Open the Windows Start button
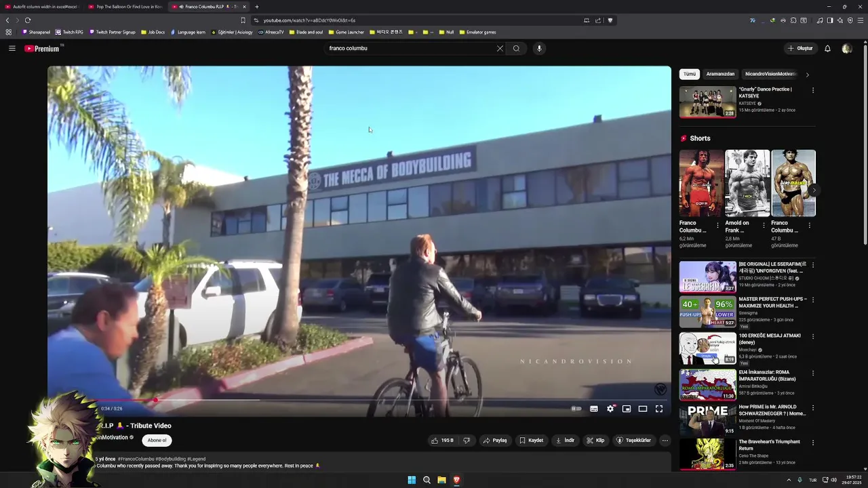Viewport: 868px width, 488px height. [412, 480]
